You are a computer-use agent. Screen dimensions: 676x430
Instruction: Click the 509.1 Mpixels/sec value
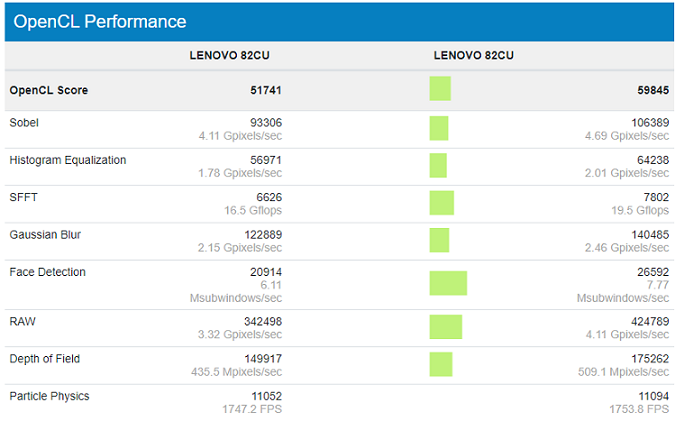[623, 372]
